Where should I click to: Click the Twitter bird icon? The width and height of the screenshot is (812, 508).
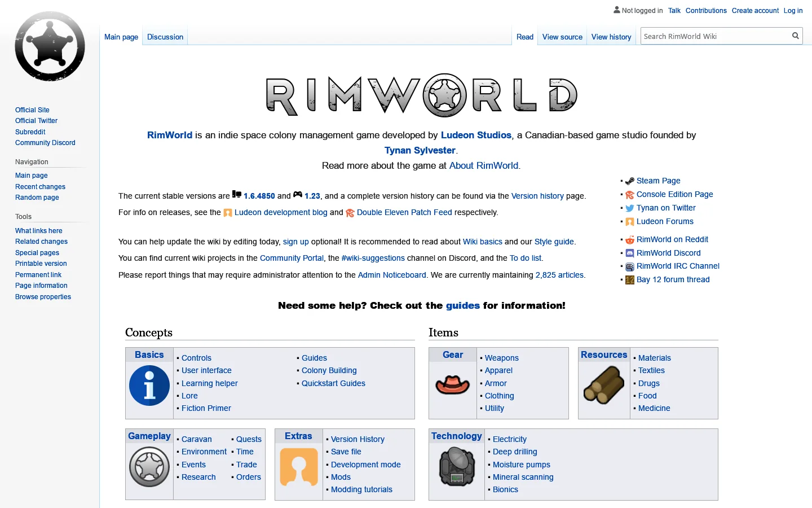coord(630,208)
